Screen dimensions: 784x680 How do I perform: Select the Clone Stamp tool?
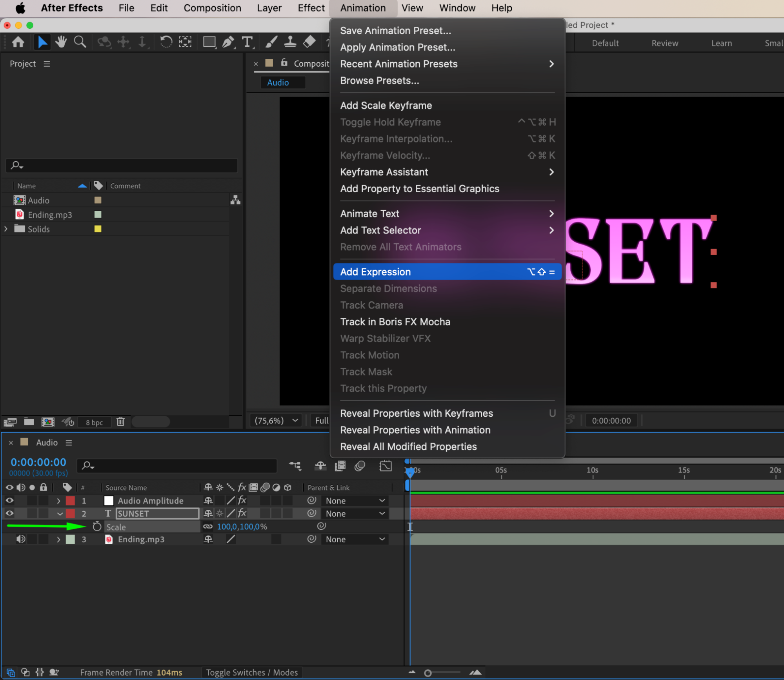tap(290, 42)
